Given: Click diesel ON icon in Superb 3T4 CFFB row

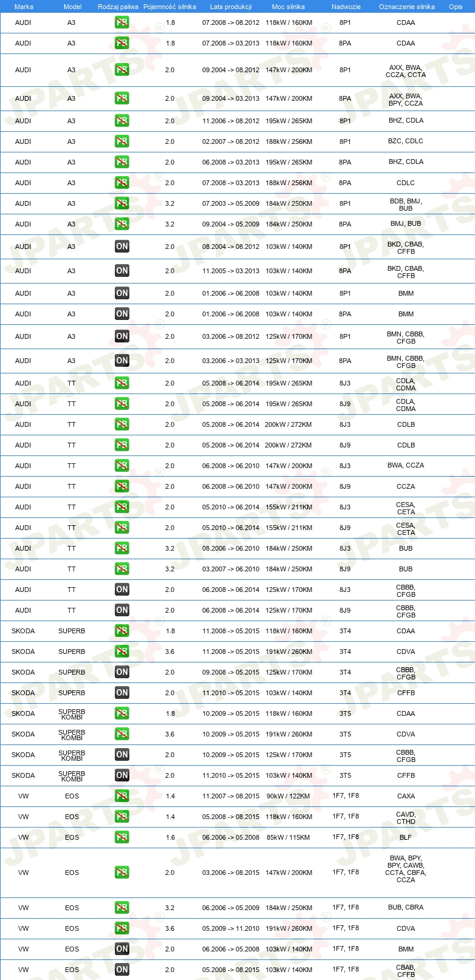Looking at the screenshot, I should (122, 693).
